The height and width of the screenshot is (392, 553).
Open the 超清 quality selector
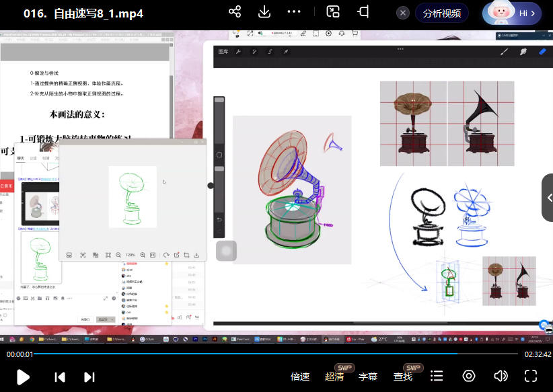[334, 377]
